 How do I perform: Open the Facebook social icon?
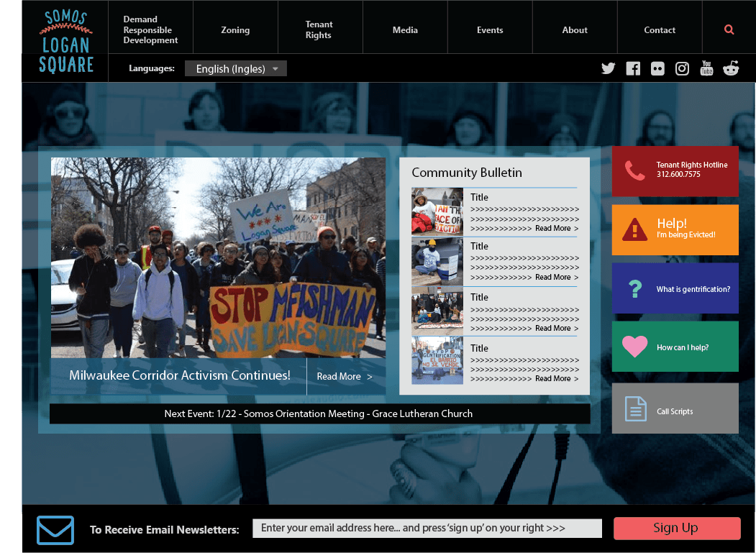click(633, 68)
